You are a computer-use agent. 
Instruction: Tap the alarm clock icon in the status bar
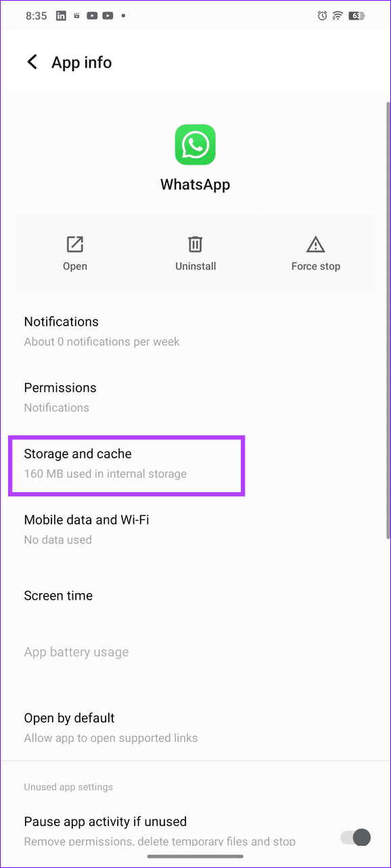(322, 15)
